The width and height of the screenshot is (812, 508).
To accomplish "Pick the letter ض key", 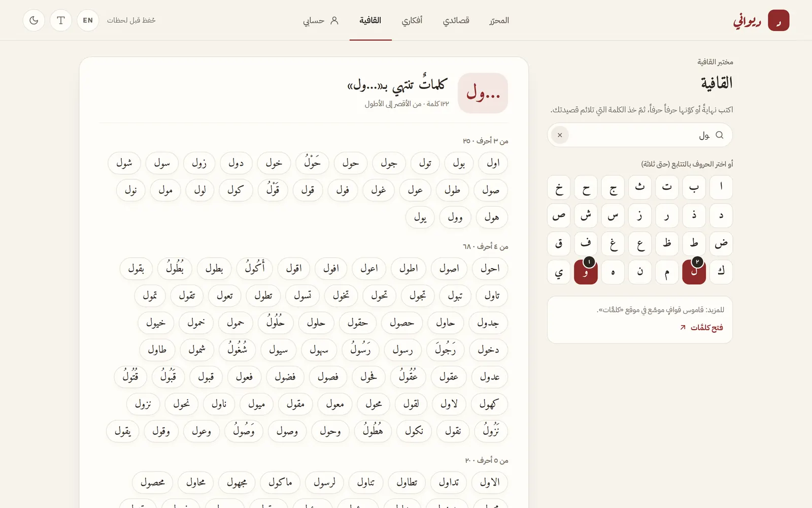I will tap(721, 244).
